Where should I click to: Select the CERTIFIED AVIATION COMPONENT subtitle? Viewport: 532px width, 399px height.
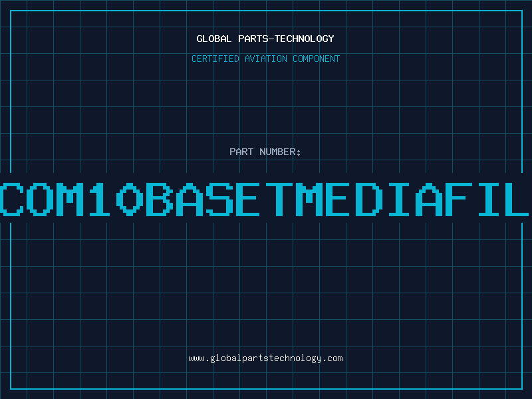(x=265, y=59)
